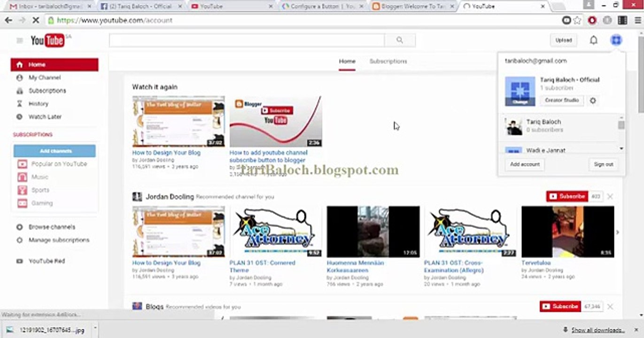Click the My Channel sidebar icon
Viewport: 644px width, 338px height.
(x=19, y=77)
